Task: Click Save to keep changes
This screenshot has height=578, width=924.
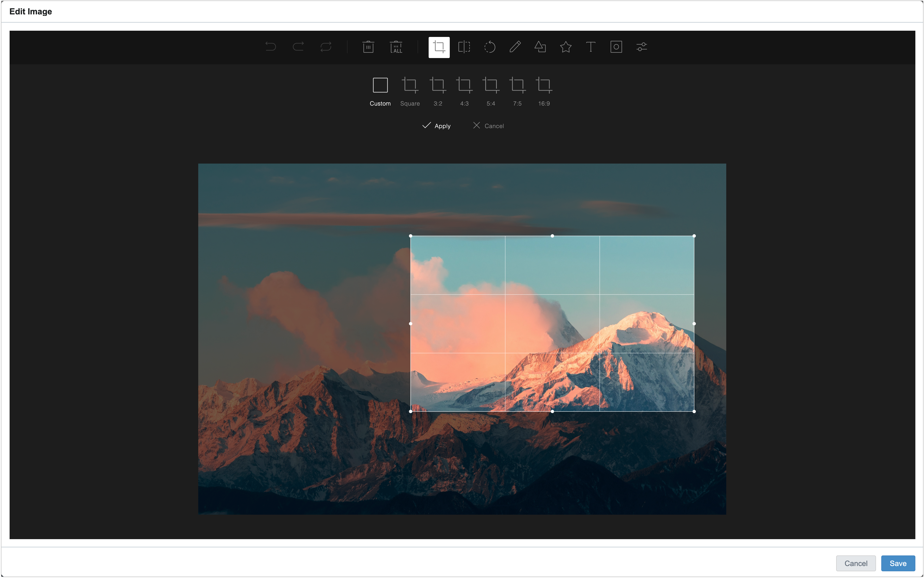Action: click(x=898, y=563)
